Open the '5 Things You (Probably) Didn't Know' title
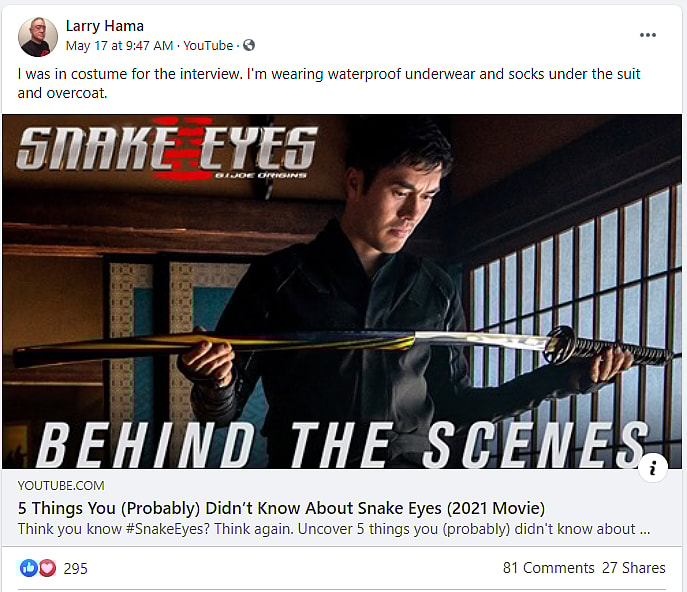Screen dimensions: 687x592 [x=281, y=507]
